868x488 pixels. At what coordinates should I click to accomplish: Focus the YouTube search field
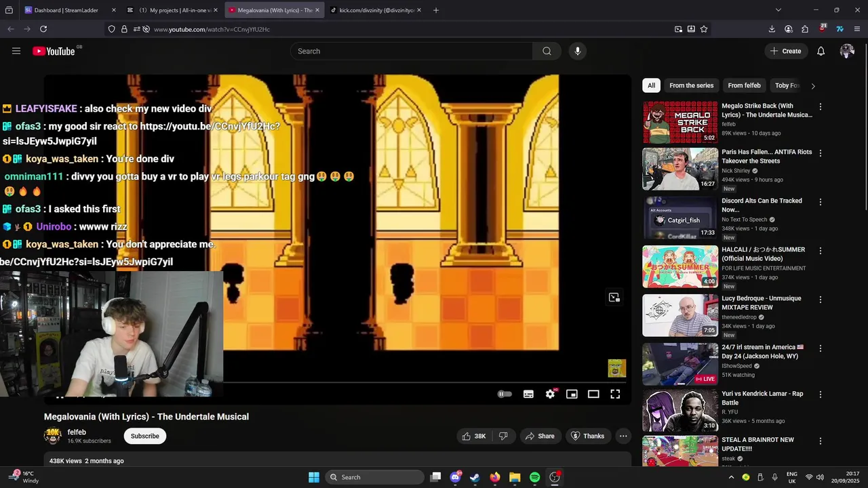click(412, 51)
